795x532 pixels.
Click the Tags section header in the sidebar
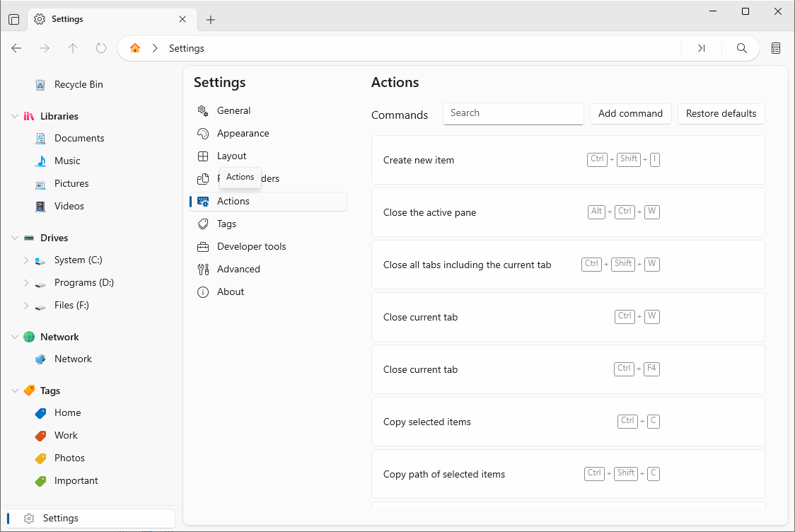tap(50, 391)
